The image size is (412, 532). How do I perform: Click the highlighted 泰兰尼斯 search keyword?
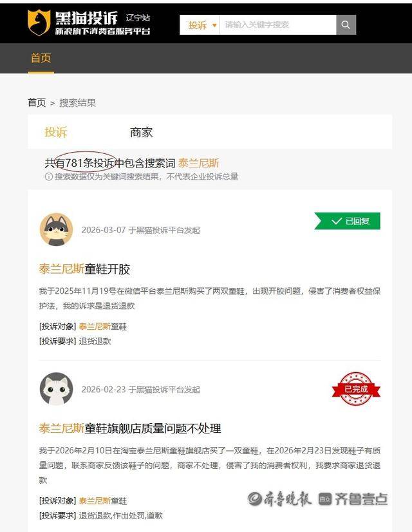pyautogui.click(x=199, y=163)
